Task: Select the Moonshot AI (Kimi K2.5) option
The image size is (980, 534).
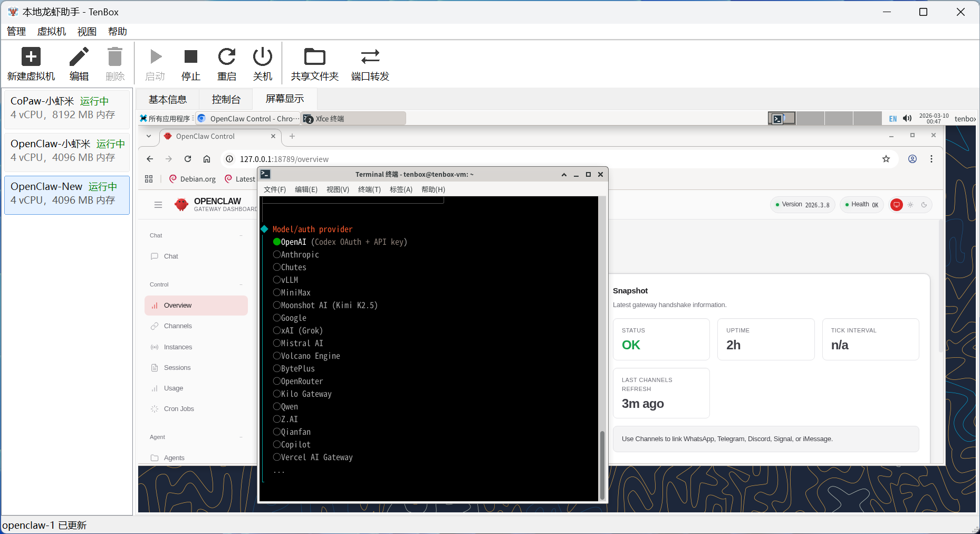Action: [325, 305]
